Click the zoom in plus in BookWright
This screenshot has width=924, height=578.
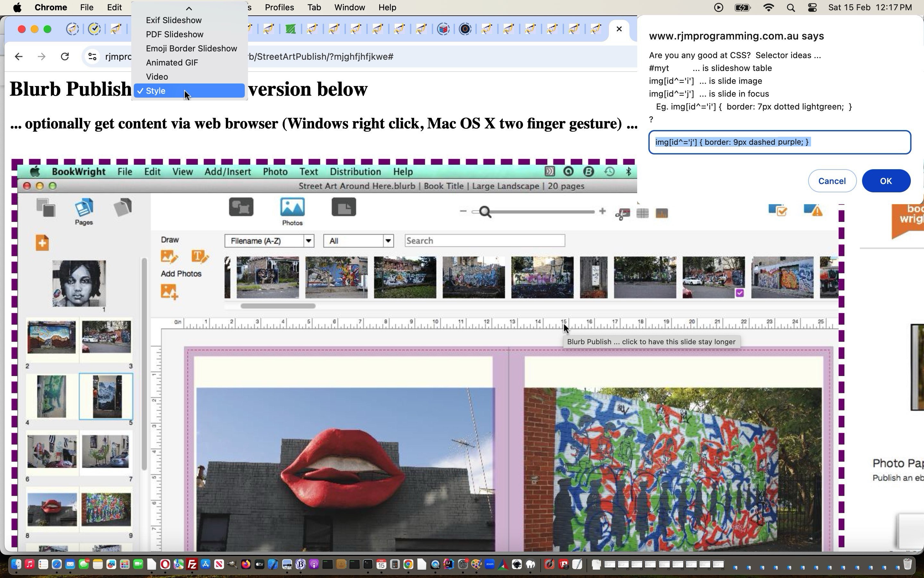[x=602, y=211]
